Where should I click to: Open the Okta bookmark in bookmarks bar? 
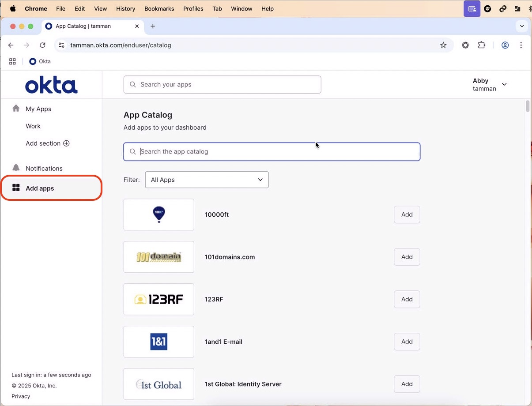[x=40, y=61]
